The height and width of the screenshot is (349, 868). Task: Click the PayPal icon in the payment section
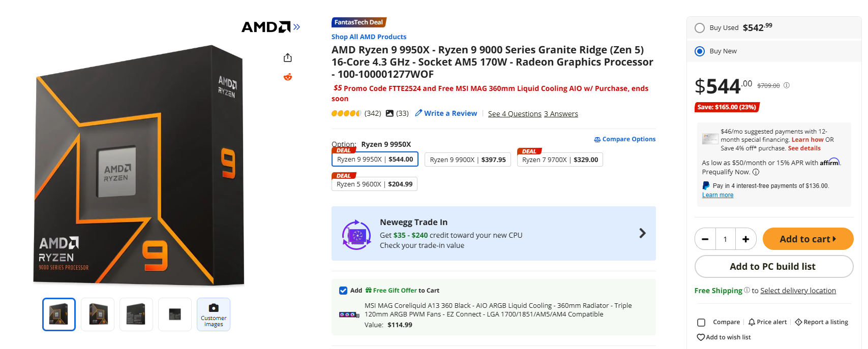click(706, 185)
